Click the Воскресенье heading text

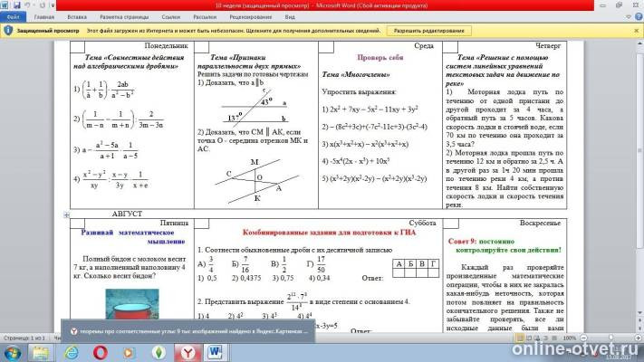click(x=540, y=224)
